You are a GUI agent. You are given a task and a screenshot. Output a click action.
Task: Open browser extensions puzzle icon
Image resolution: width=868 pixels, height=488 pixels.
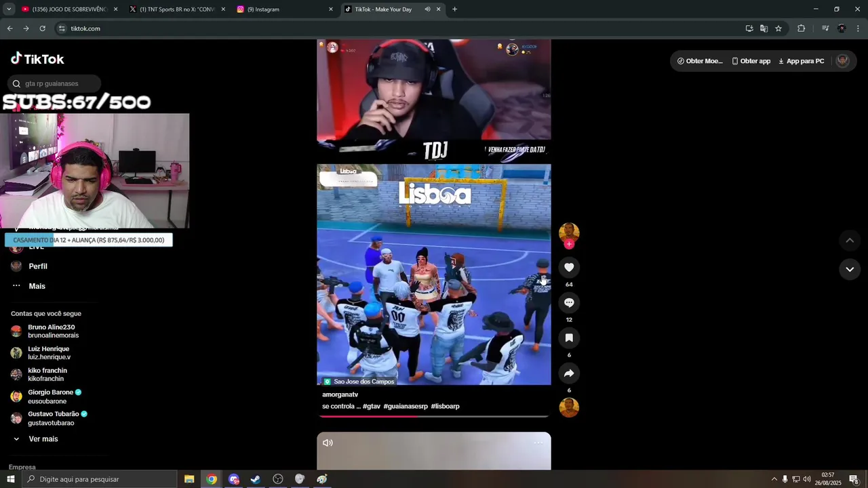[x=802, y=28]
